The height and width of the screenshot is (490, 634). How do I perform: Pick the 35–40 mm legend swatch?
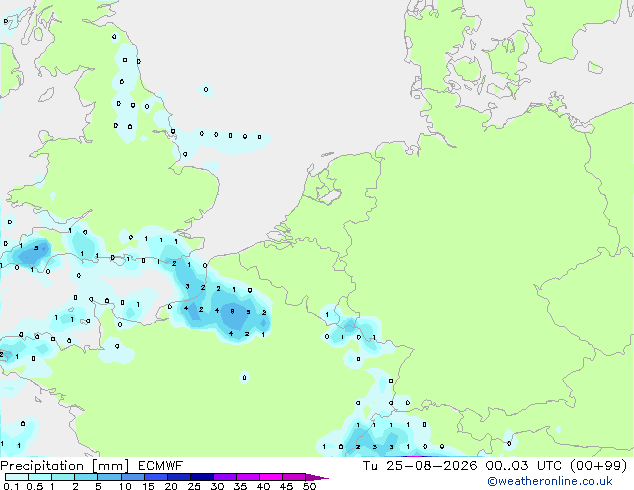[x=248, y=477]
